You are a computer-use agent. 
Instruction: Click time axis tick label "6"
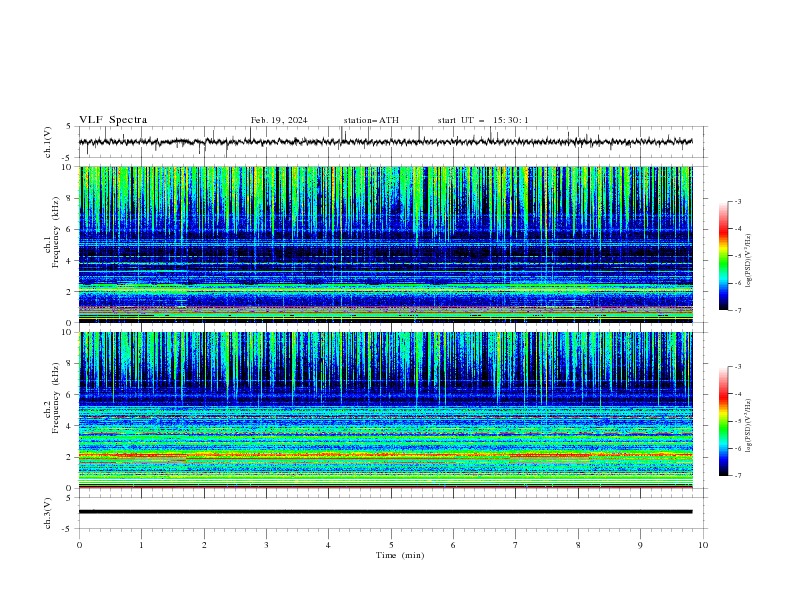coord(453,545)
